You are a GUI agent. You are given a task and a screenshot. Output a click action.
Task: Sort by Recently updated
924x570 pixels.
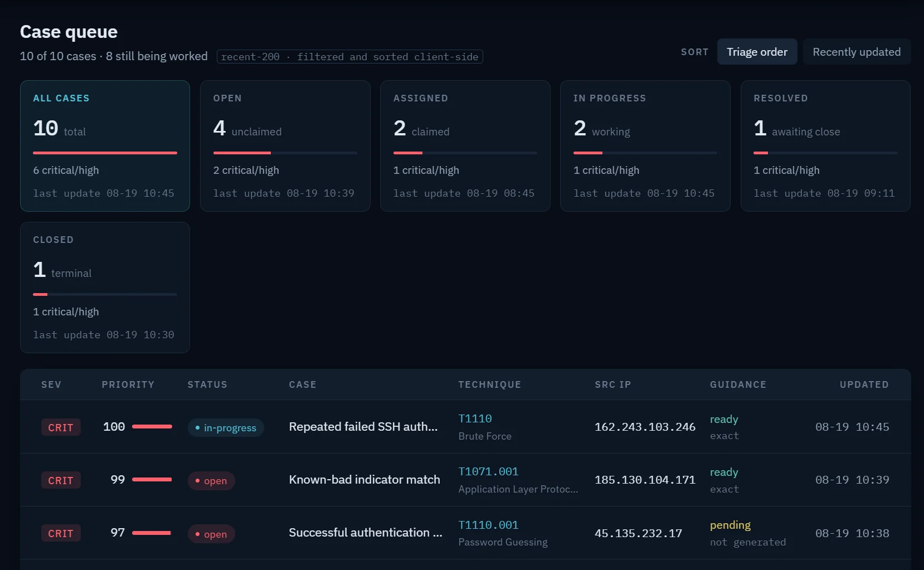857,52
